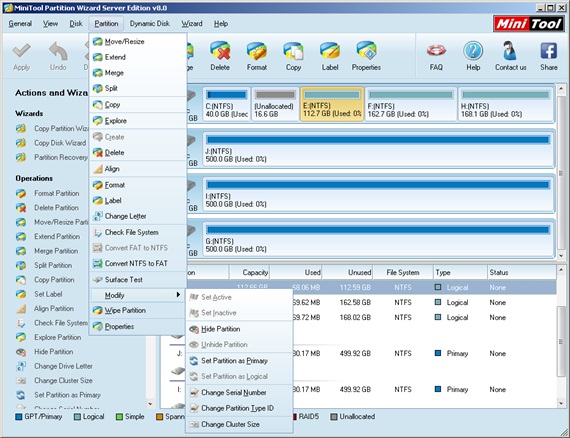Choose Hide Partition in Operations sidebar
The height and width of the screenshot is (438, 570).
(x=53, y=352)
